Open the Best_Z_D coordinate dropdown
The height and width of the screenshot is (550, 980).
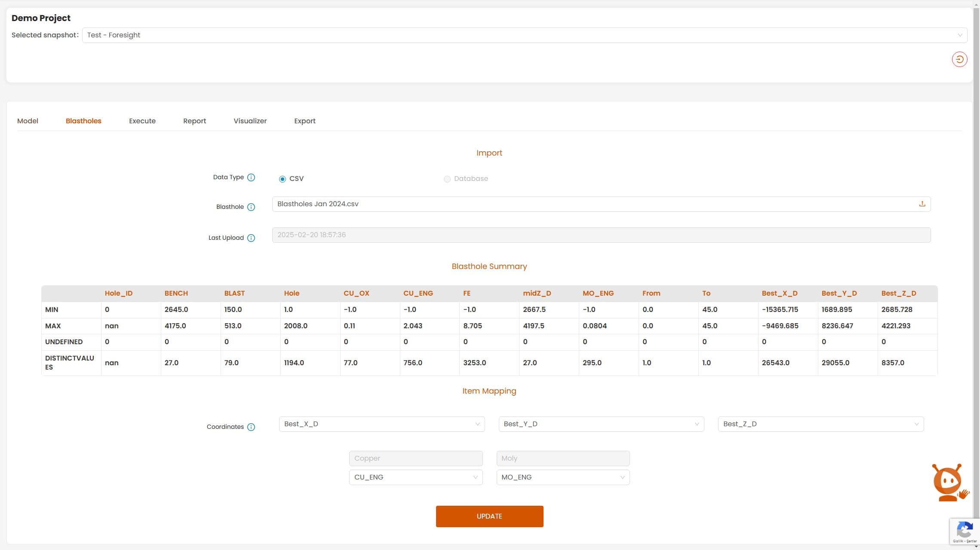coord(821,424)
